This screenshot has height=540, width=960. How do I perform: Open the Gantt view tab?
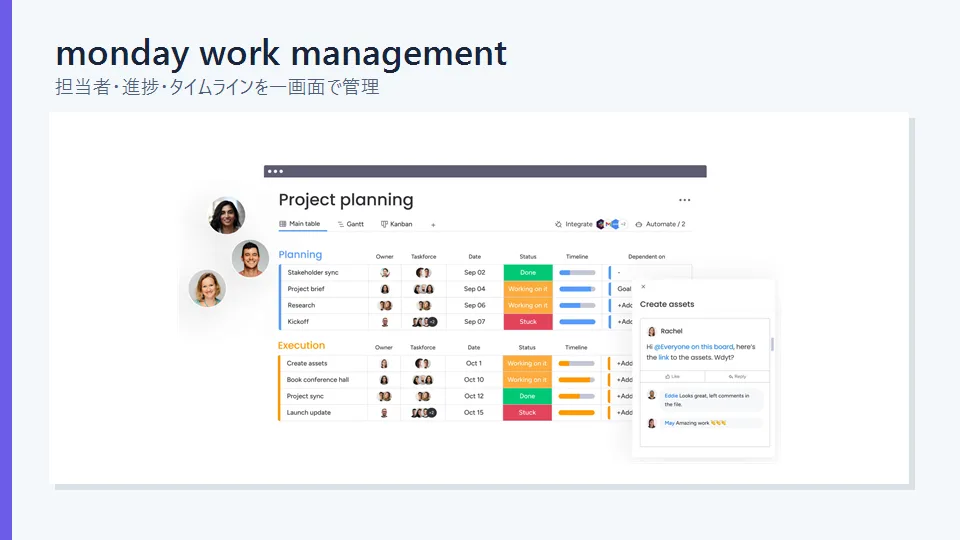(x=351, y=224)
